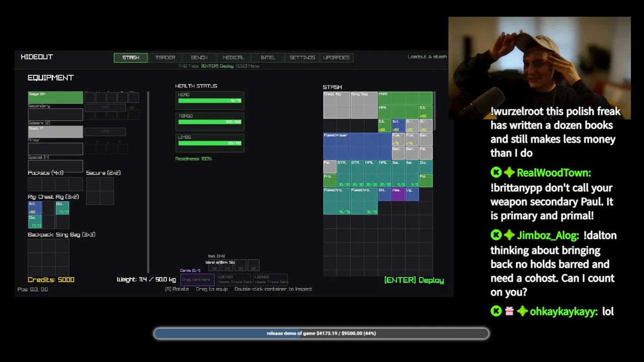This screenshot has height=362, width=644.
Task: Go to the MEDICAL tab
Action: tap(233, 57)
